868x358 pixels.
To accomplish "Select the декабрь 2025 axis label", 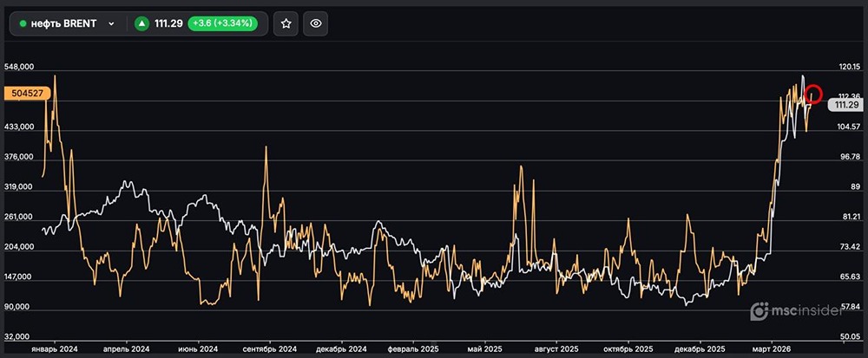I will (x=699, y=348).
